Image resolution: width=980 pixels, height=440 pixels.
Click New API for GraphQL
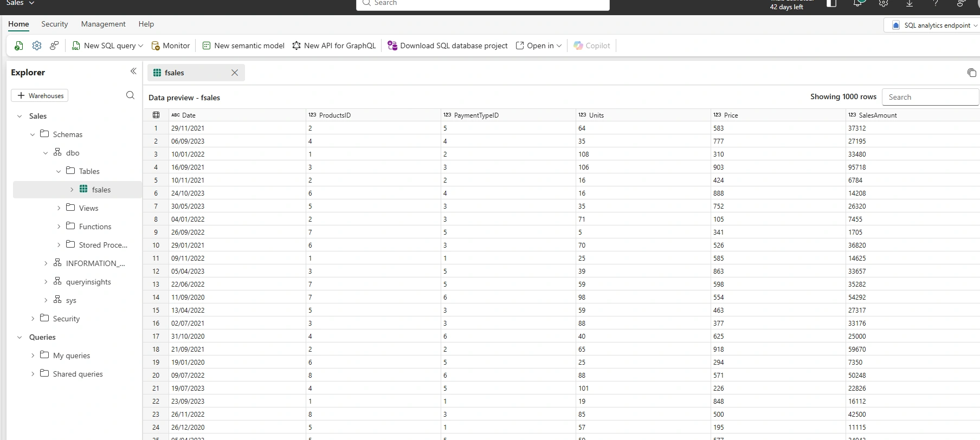[334, 46]
